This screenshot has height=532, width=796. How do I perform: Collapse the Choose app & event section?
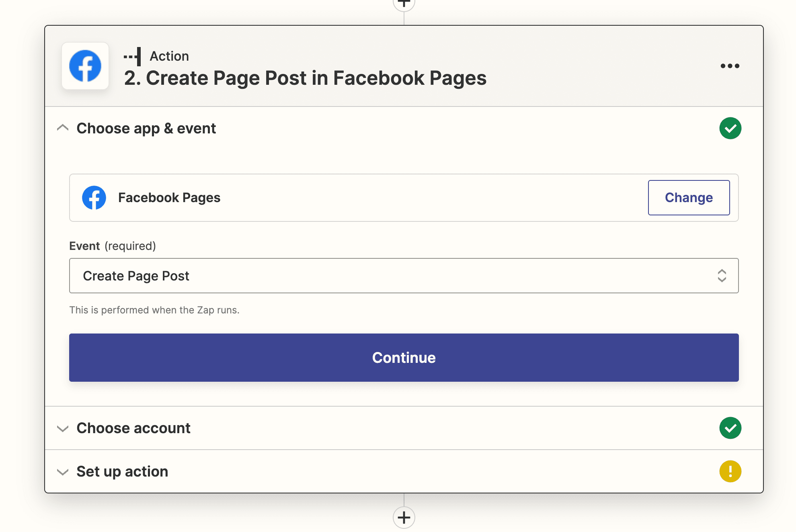click(x=63, y=128)
